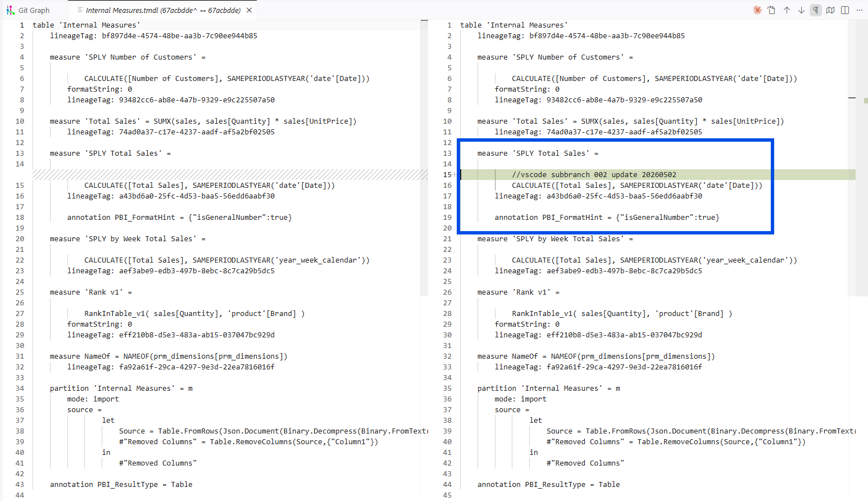Click the file icon on Internal Measures.tmdl tab
868x501 pixels.
[x=80, y=10]
